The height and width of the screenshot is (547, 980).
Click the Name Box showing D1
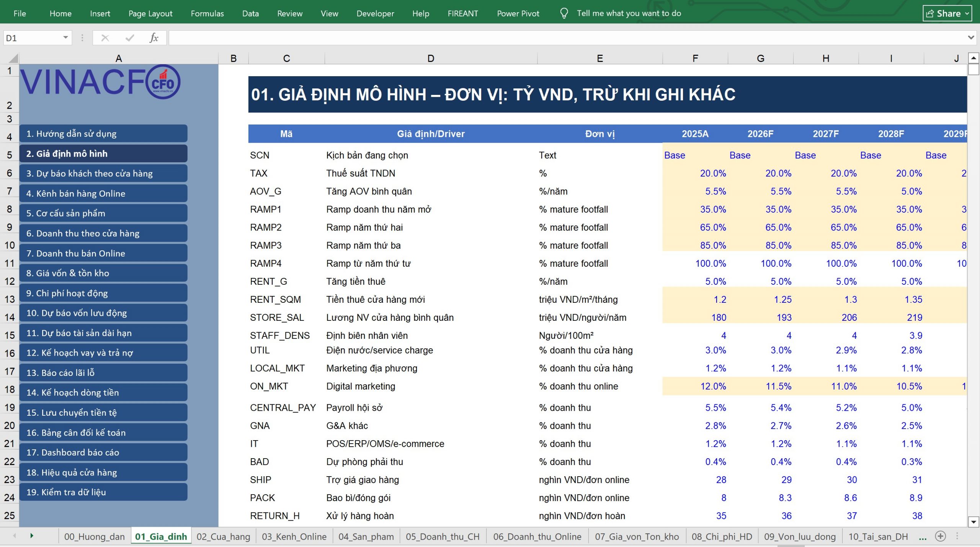(x=33, y=38)
